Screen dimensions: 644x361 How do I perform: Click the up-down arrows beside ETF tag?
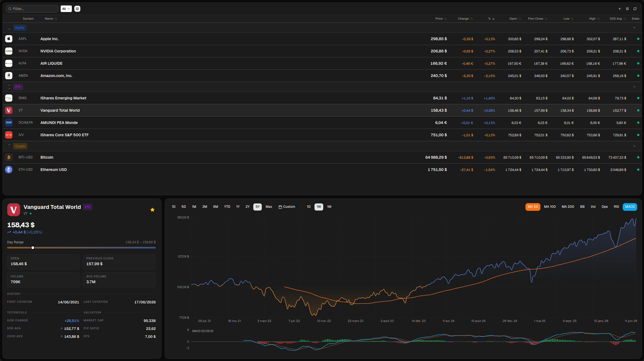pos(9,87)
